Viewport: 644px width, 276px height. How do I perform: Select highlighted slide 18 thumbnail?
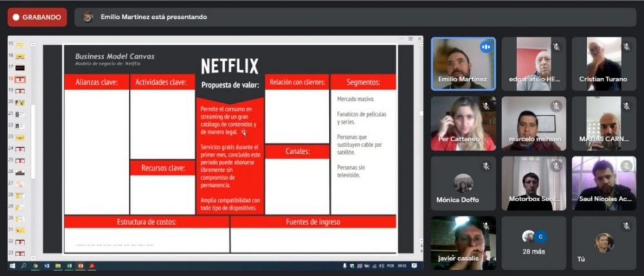click(x=20, y=79)
